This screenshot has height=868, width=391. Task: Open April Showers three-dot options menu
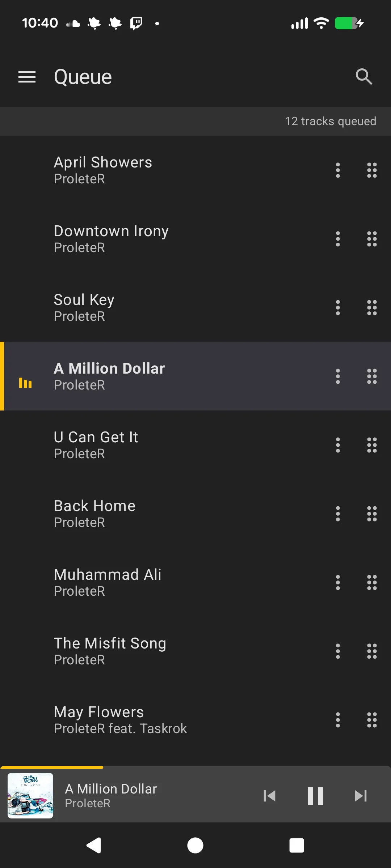point(338,170)
